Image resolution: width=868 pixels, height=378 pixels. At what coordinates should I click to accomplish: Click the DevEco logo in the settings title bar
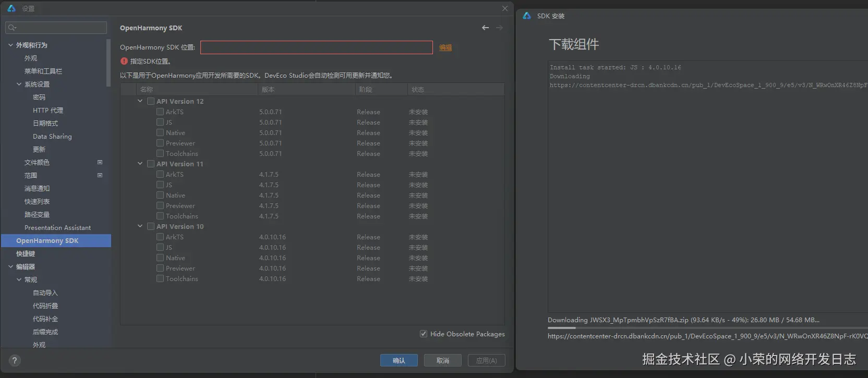tap(11, 8)
